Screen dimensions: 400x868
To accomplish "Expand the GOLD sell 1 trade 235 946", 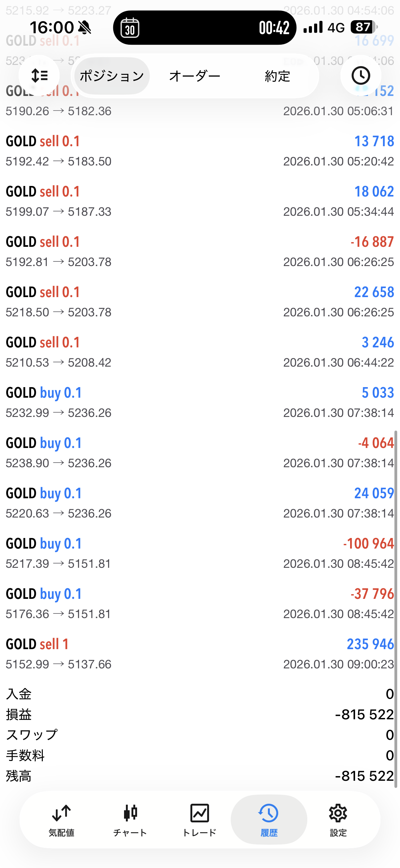I will pyautogui.click(x=200, y=654).
